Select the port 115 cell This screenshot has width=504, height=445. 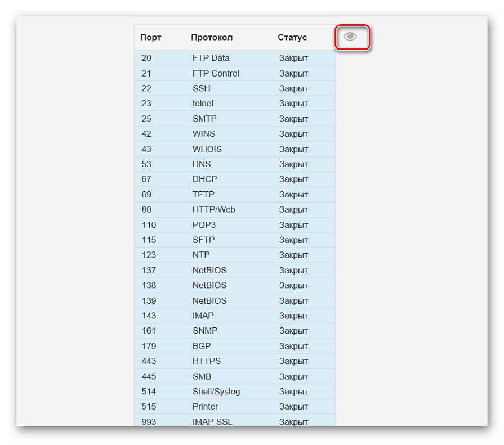[149, 240]
